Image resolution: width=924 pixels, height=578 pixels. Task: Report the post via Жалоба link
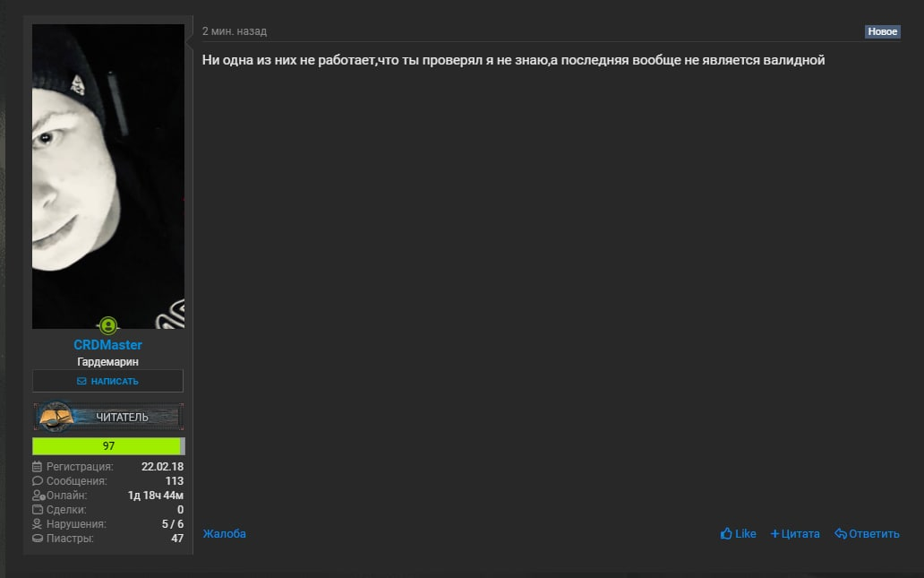225,534
